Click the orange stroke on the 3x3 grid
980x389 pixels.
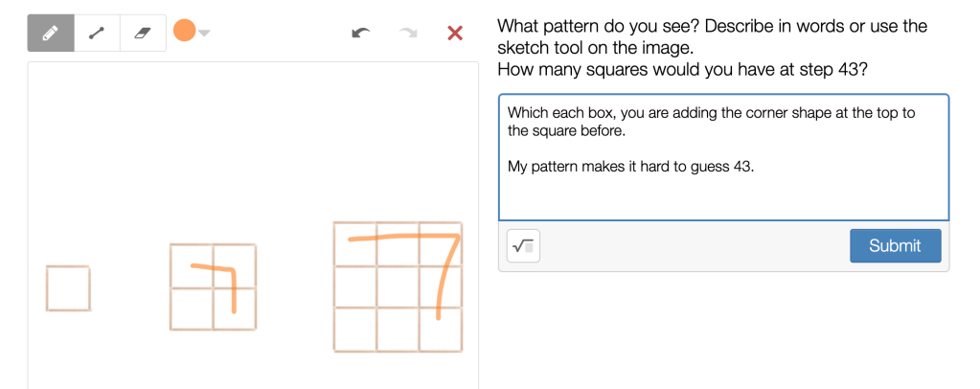(x=443, y=278)
